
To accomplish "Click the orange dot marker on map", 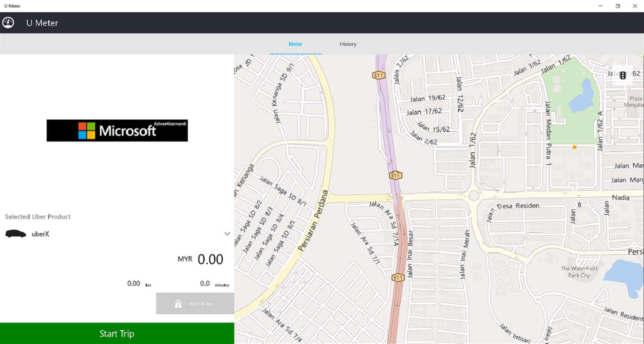I will (574, 147).
